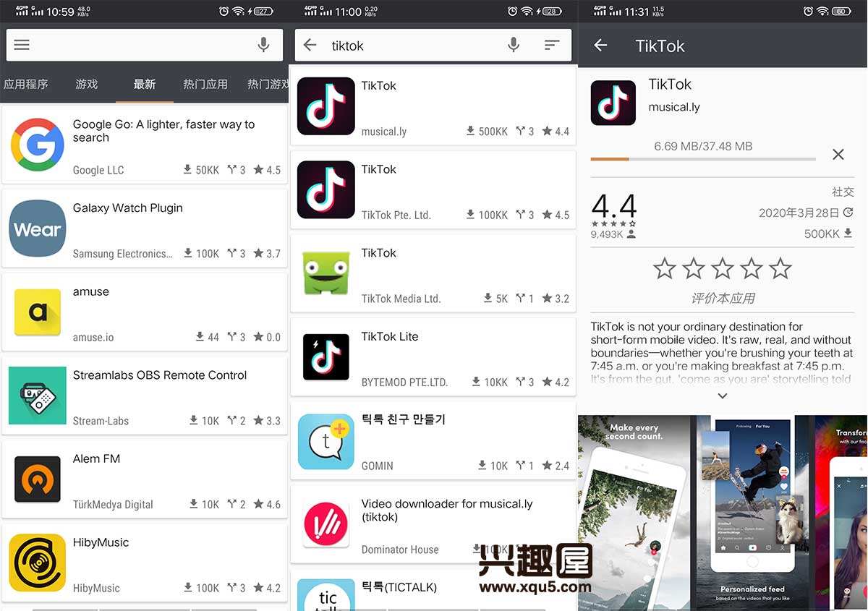Rate TikTok one star
868x611 pixels.
coord(665,268)
